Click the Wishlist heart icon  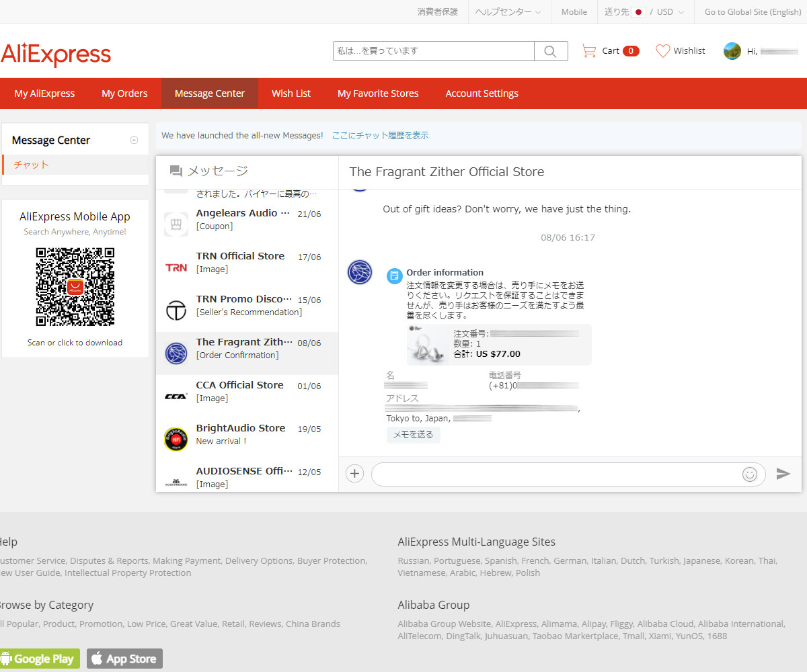[x=663, y=50]
